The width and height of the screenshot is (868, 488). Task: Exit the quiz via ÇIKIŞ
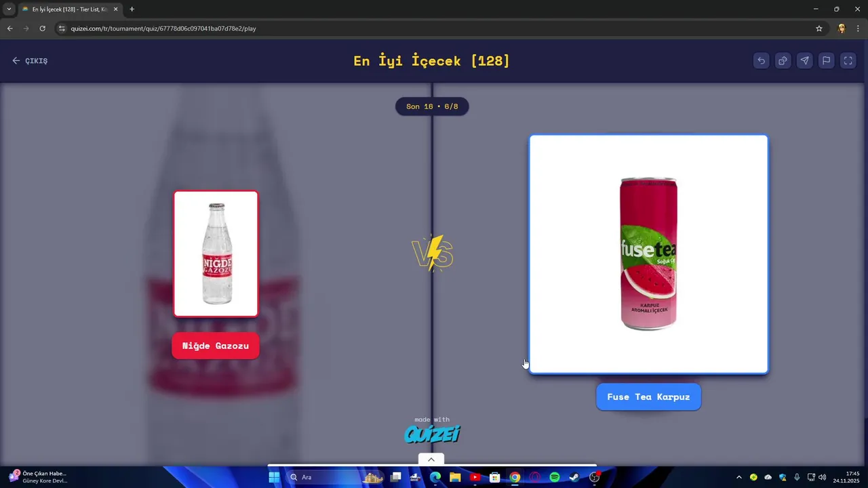click(x=30, y=61)
